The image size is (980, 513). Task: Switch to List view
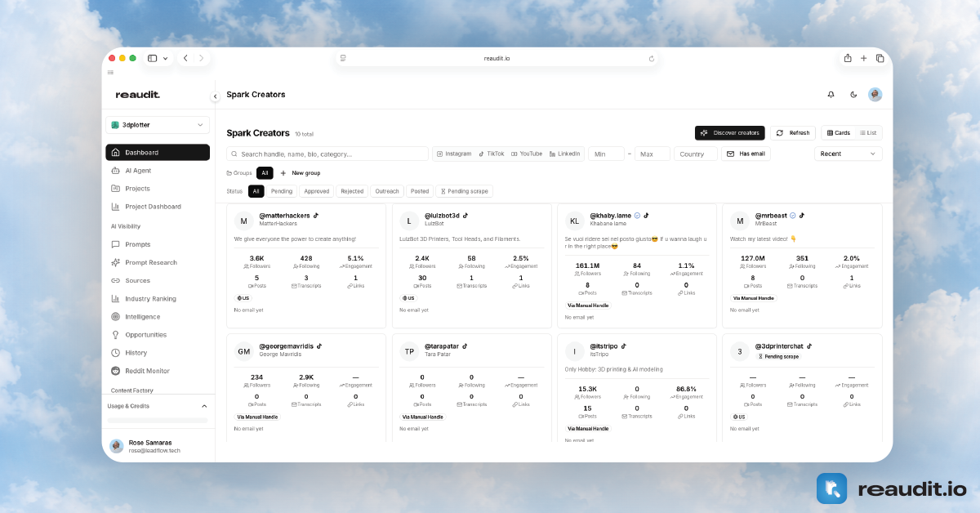(868, 132)
